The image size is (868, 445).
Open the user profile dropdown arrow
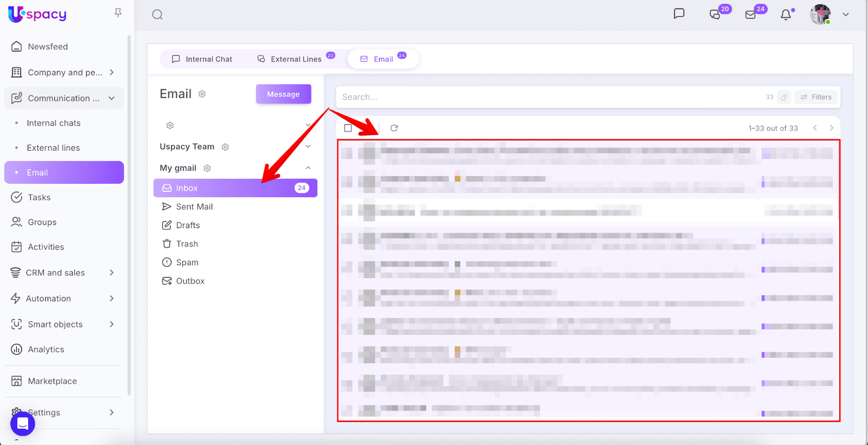point(845,15)
